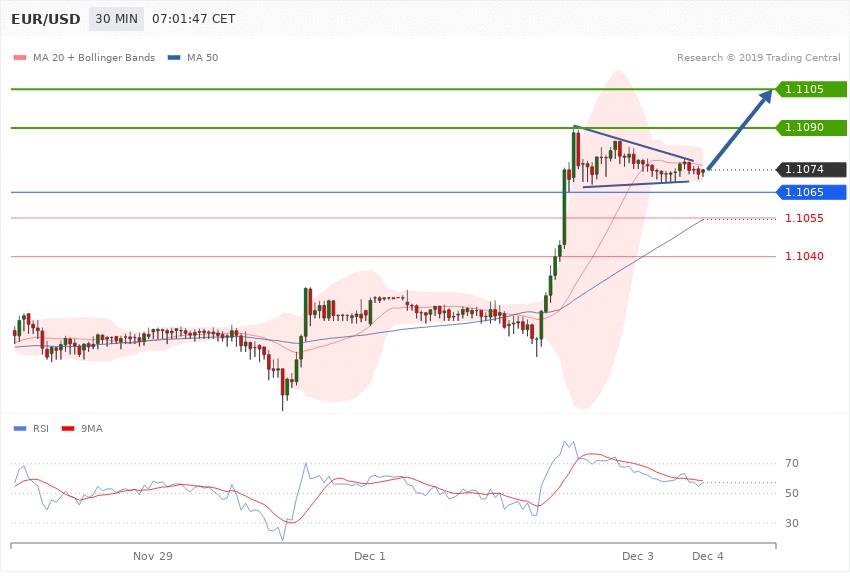Screen dimensions: 850x576
Task: Open the 30 MIN timeframe selector
Action: (116, 19)
